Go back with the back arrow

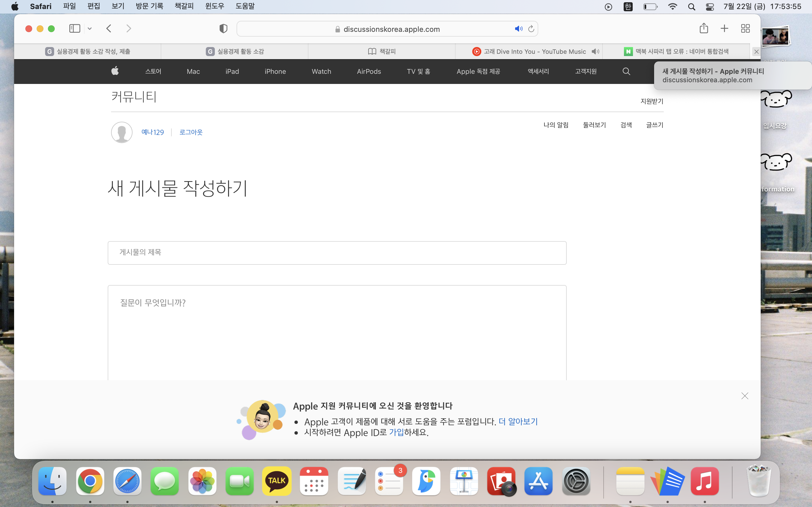pos(109,28)
